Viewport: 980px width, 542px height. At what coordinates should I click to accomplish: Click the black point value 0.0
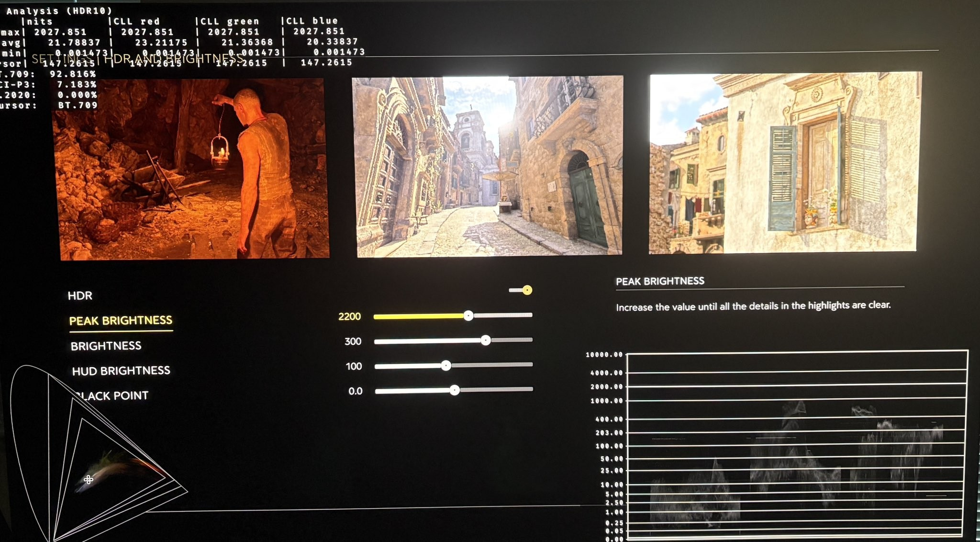(355, 391)
